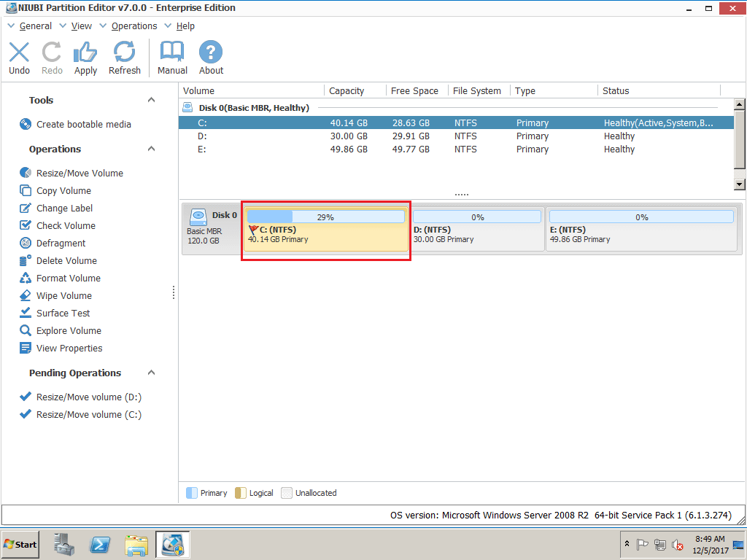Select the C: row in volume list
The image size is (747, 560).
click(x=456, y=122)
